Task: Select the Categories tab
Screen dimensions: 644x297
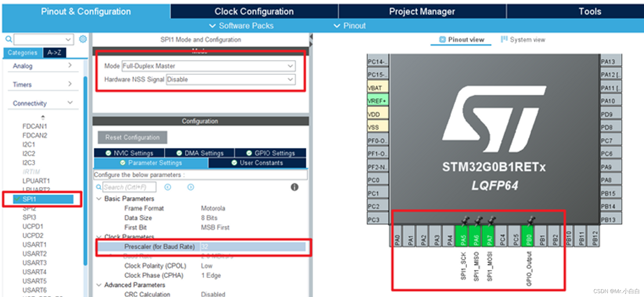Action: tap(23, 53)
